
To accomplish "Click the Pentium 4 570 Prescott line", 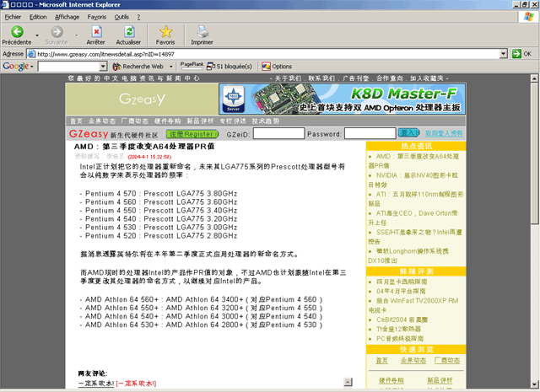I will [159, 193].
